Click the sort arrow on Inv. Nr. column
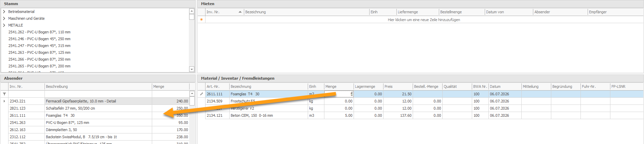This screenshot has height=144, width=644. [x=240, y=12]
